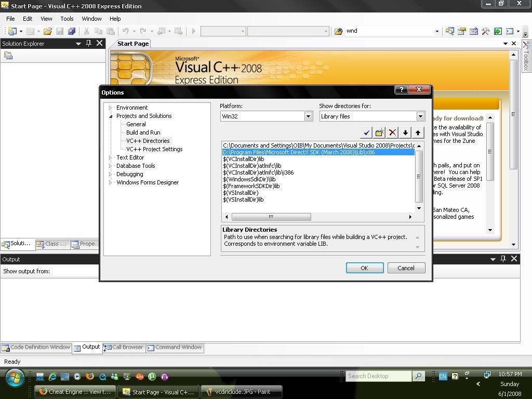Open Show directories for dropdown
Viewport: 532px width, 399px height.
[x=420, y=116]
